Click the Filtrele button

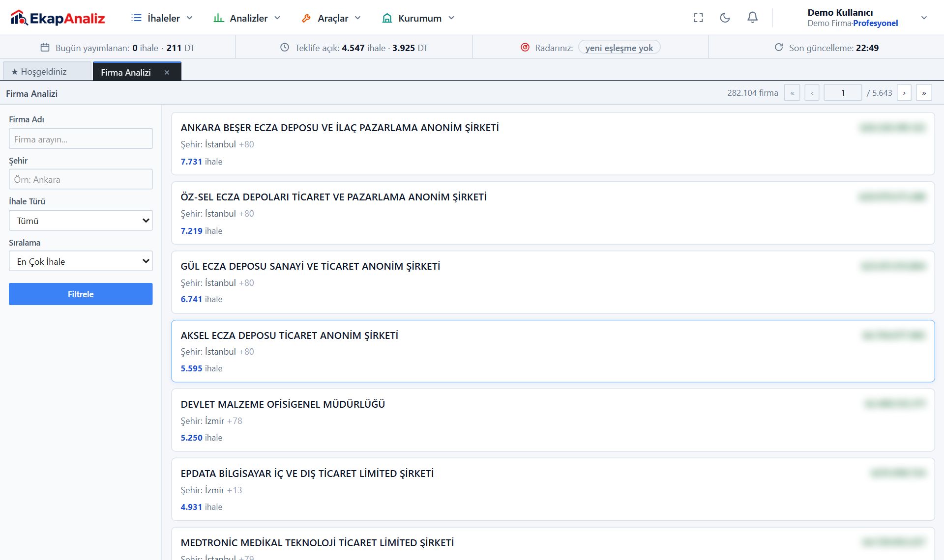coord(81,294)
